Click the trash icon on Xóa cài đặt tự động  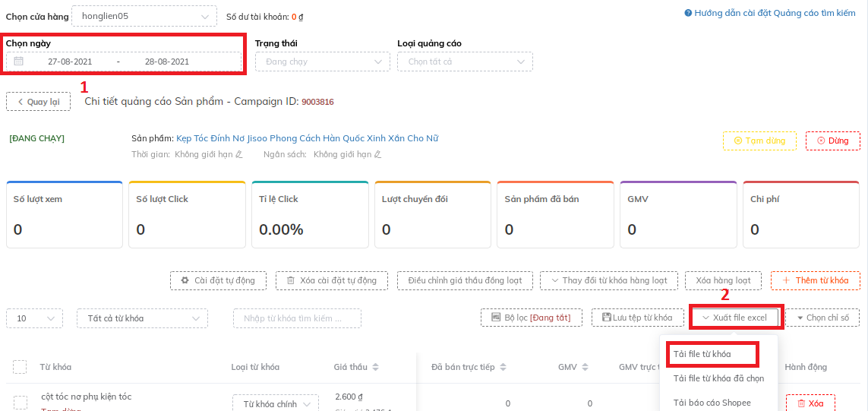(290, 280)
